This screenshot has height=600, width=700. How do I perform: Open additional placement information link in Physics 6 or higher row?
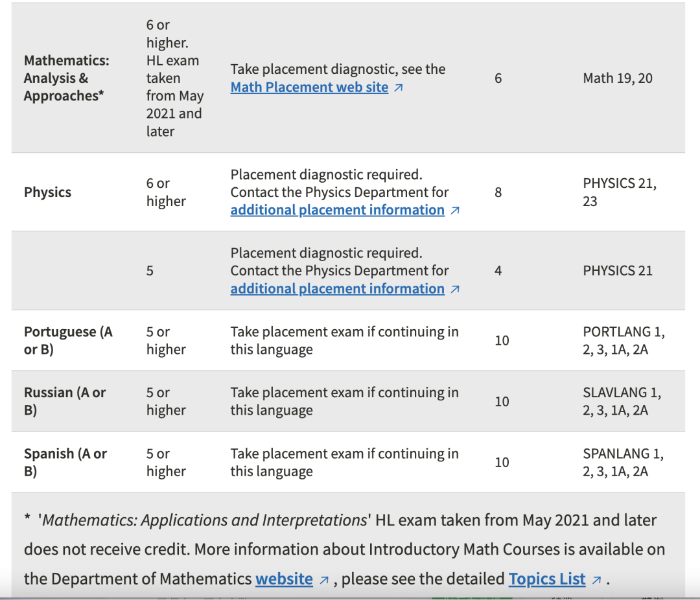click(338, 210)
